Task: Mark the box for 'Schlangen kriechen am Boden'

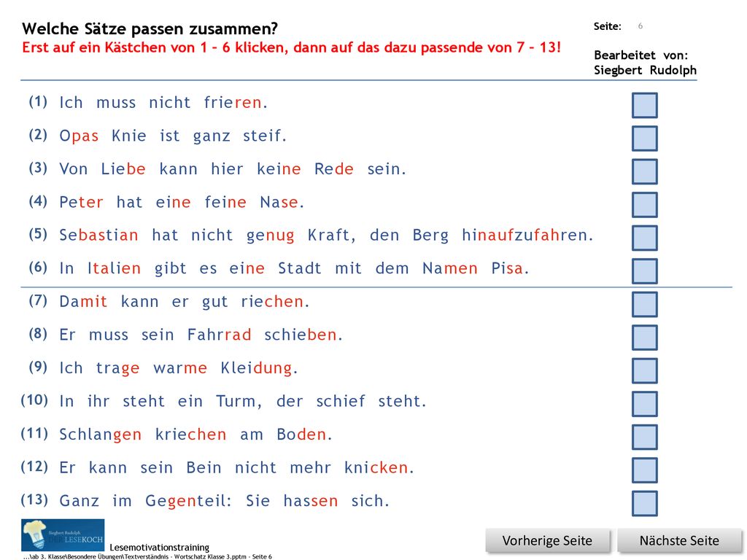Action: (x=645, y=437)
